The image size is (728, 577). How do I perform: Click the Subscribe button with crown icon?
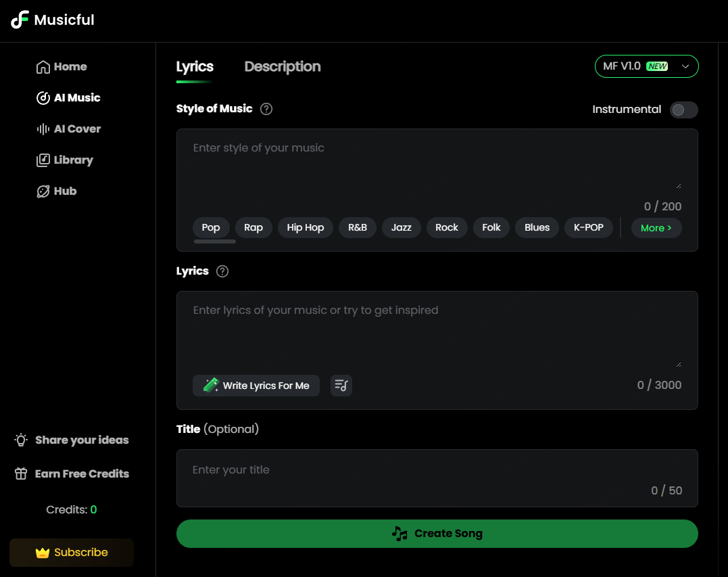coord(71,552)
